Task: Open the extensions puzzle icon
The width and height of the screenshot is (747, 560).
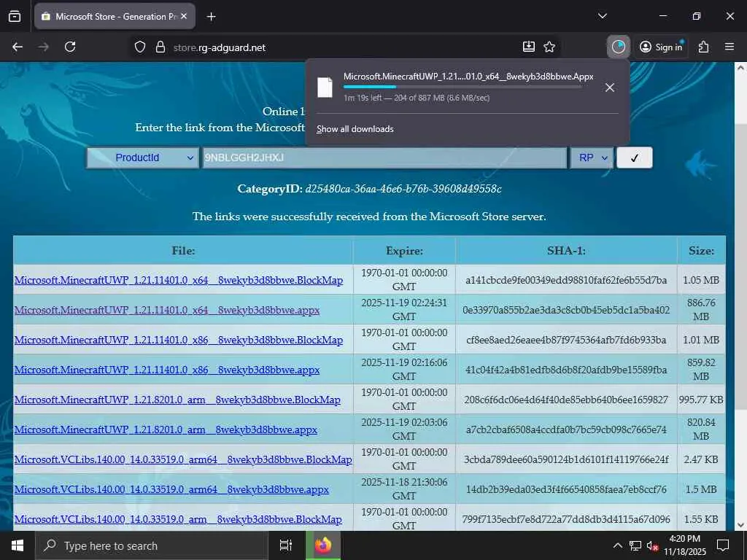Action: tap(704, 47)
